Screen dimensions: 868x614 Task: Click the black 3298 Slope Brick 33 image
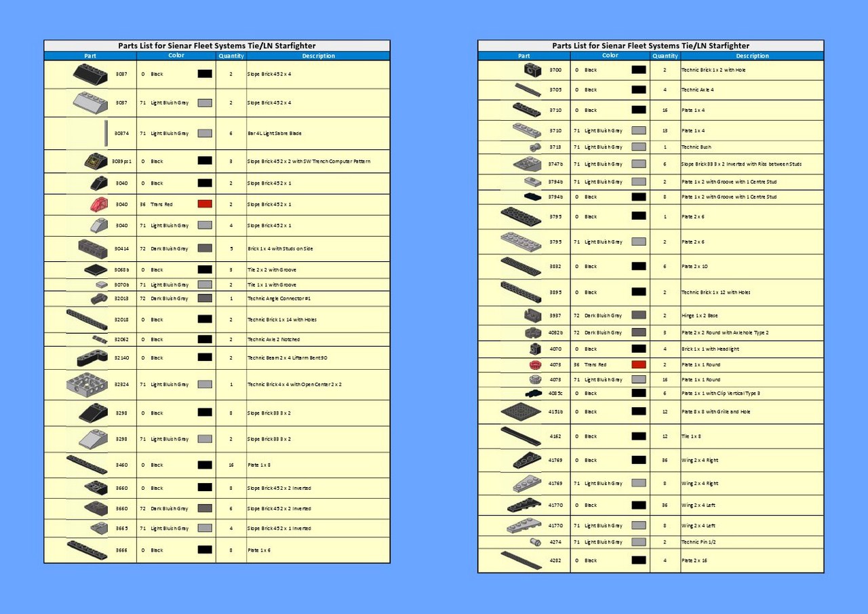point(94,412)
